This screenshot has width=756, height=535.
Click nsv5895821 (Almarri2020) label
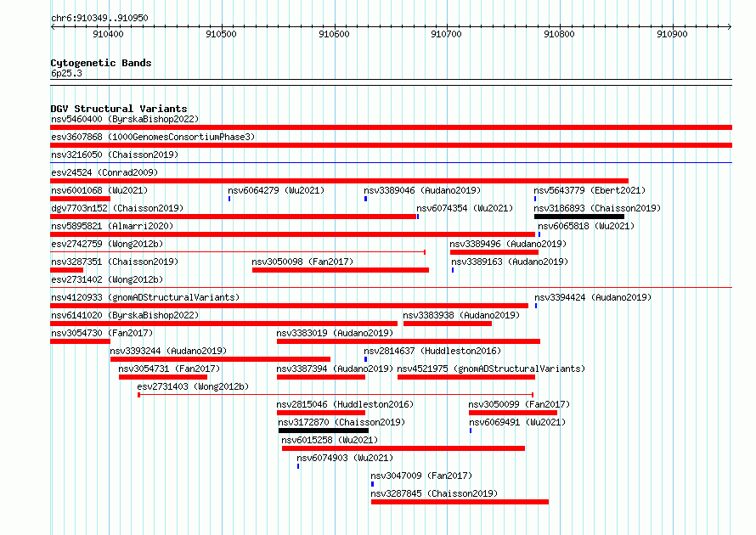pos(112,226)
